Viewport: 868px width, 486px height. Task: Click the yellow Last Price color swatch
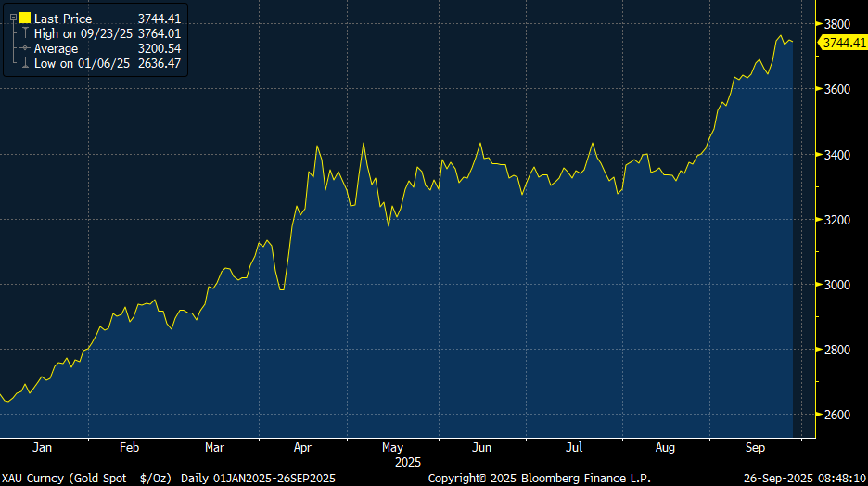pos(25,19)
